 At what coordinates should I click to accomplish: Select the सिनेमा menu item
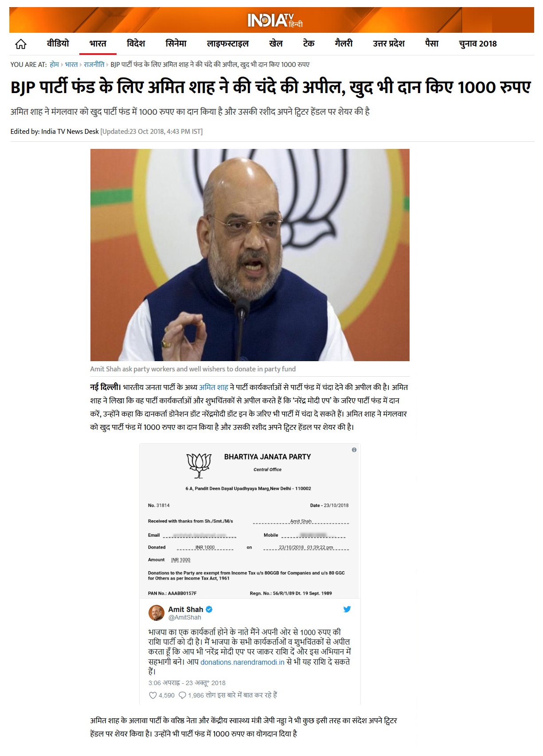[176, 43]
